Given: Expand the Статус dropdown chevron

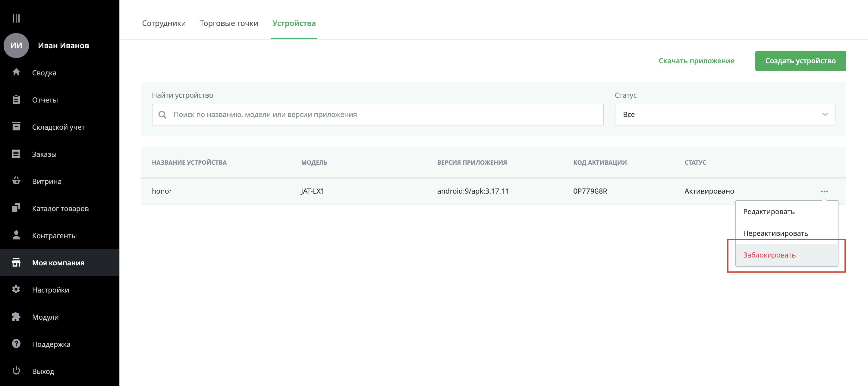Looking at the screenshot, I should point(825,115).
